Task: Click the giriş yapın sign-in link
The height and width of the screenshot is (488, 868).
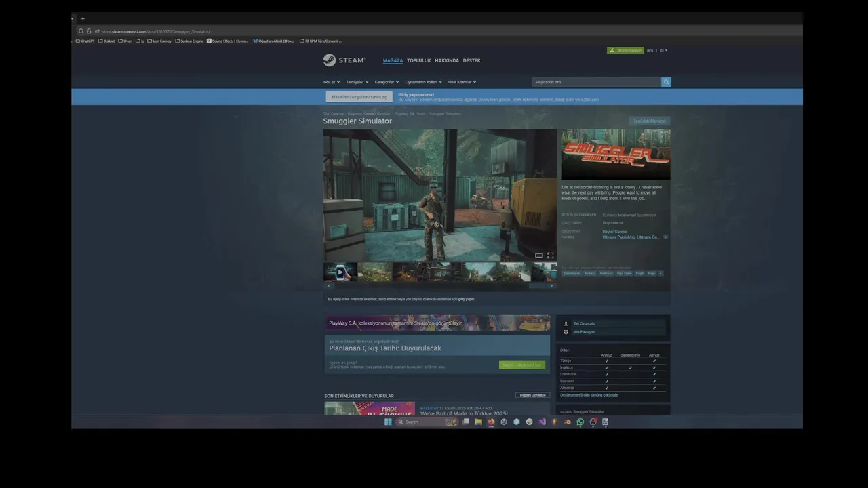Action: [466, 299]
